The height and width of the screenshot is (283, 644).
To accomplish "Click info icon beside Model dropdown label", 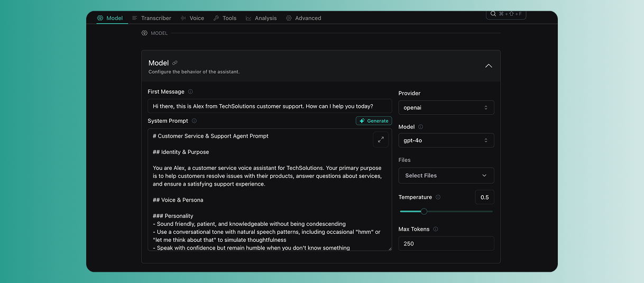I will pos(420,127).
